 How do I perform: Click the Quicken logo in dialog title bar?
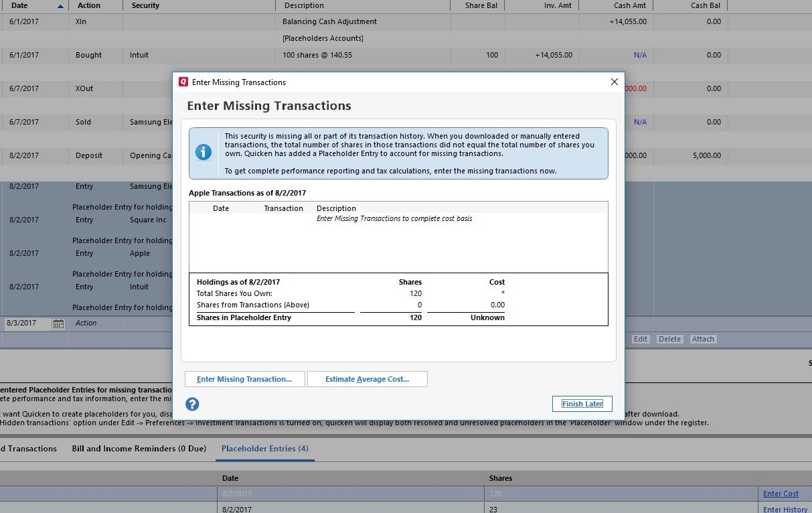(183, 82)
